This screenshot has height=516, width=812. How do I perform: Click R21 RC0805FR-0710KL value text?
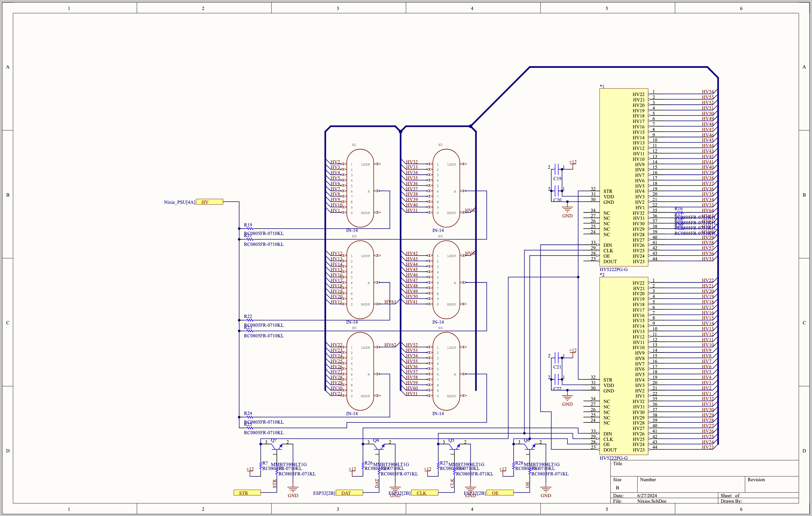[264, 244]
